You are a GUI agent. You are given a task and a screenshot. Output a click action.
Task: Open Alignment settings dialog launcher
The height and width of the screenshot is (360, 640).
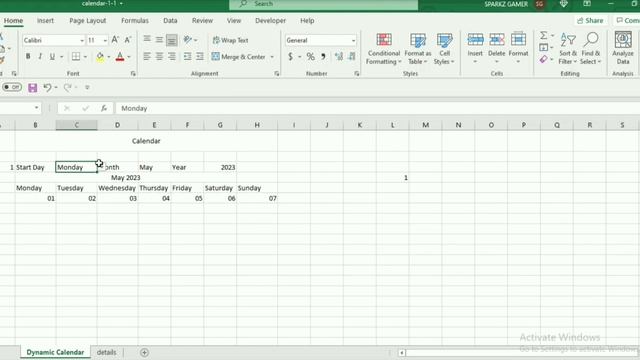click(x=277, y=73)
